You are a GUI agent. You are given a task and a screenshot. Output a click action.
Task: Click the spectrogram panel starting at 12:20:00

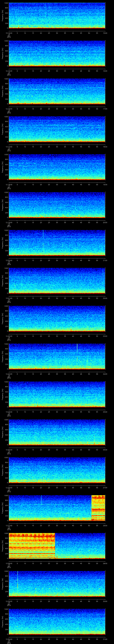pyautogui.click(x=57, y=243)
